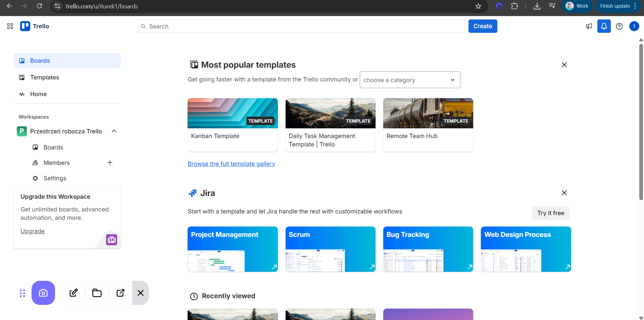The height and width of the screenshot is (320, 644).
Task: Open the browser extensions puzzle icon
Action: (x=514, y=6)
